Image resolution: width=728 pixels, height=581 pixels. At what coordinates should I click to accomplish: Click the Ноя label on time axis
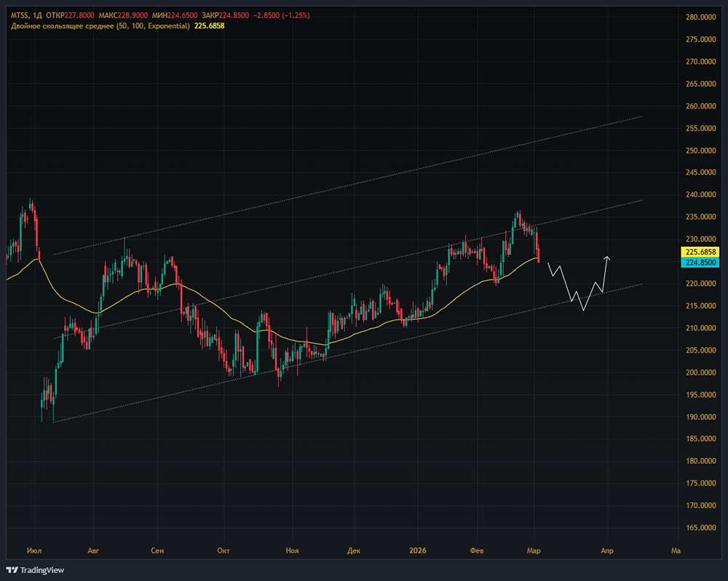click(292, 551)
